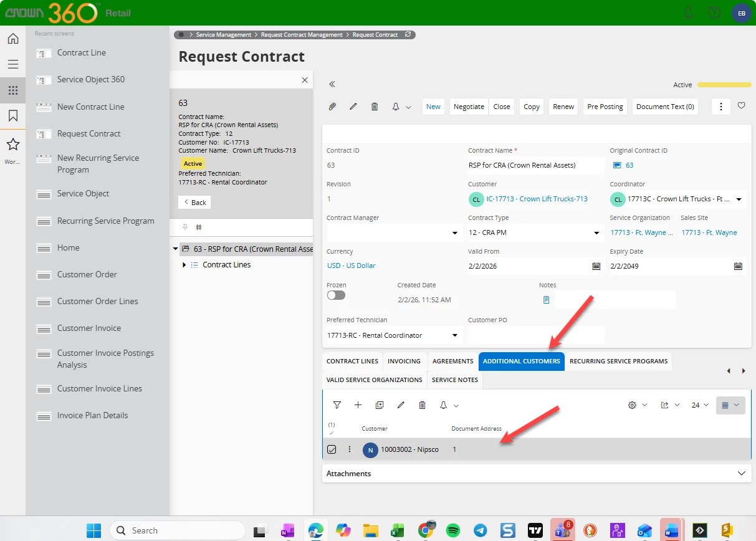The image size is (756, 541).
Task: Open the list view layout dropdown
Action: 730,405
